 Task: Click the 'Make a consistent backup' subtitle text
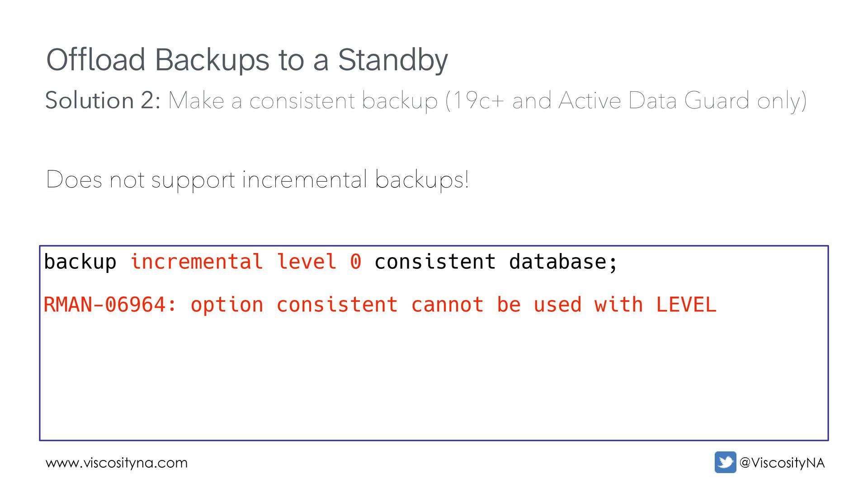pos(303,101)
